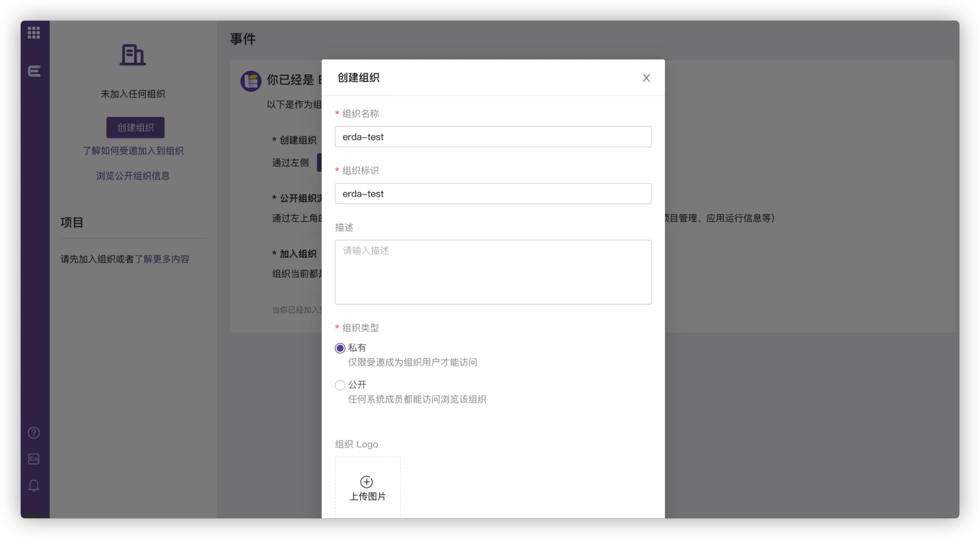This screenshot has height=539, width=980.
Task: Switch language with the Cn icon
Action: point(34,459)
